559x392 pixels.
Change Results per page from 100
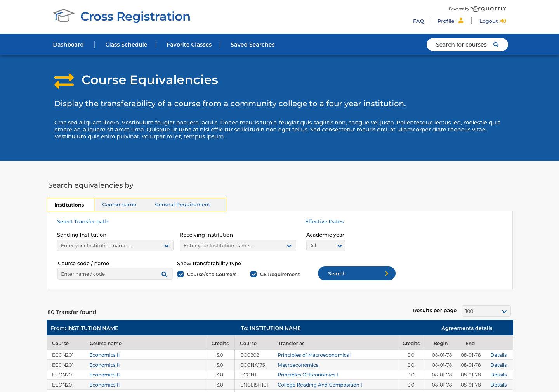click(486, 311)
